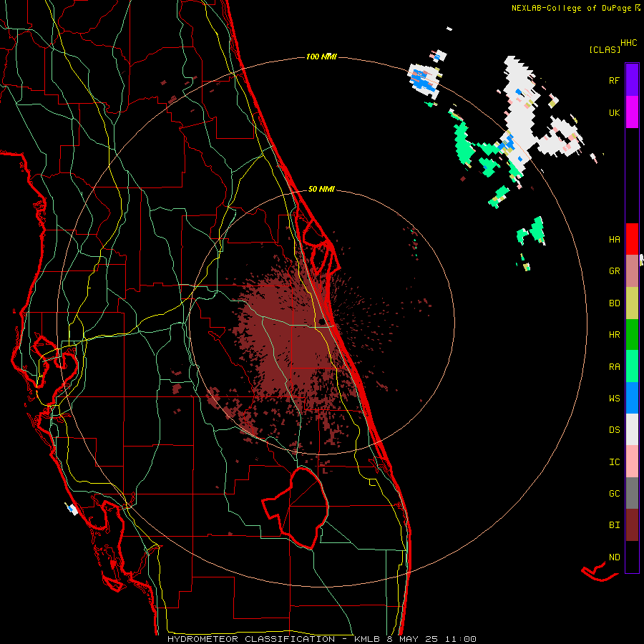The width and height of the screenshot is (644, 644).
Task: Click the GR legend label
Action: (614, 271)
